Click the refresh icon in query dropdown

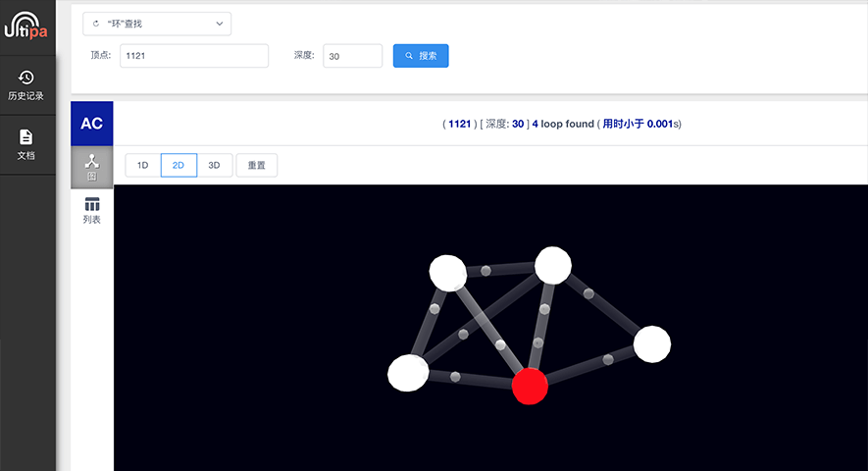click(x=96, y=24)
